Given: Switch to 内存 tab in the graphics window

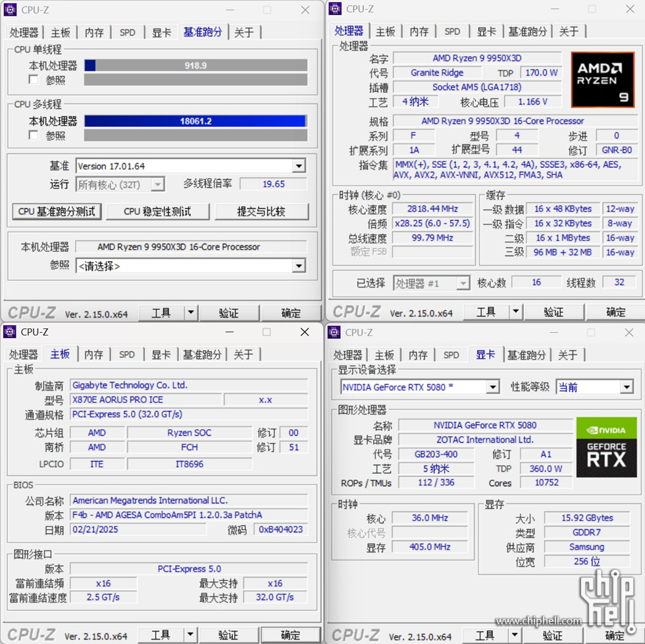Looking at the screenshot, I should pos(418,355).
